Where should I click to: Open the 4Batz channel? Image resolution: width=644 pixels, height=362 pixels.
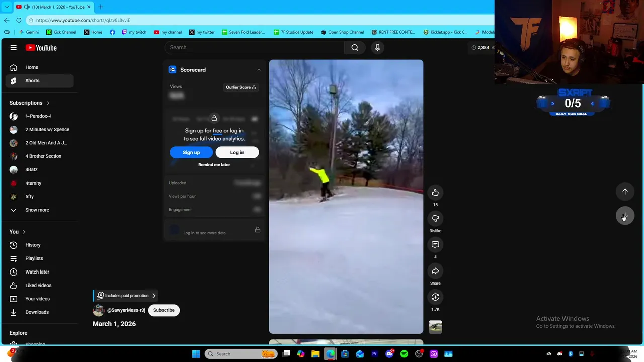coord(39,170)
